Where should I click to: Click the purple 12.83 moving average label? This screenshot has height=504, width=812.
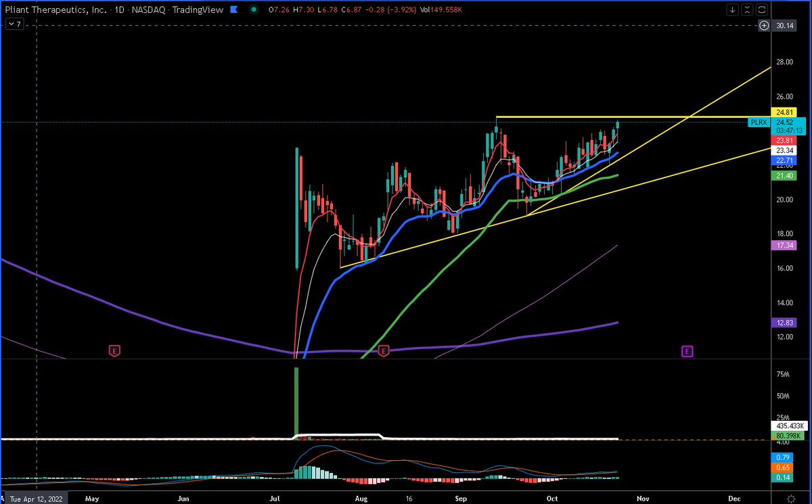coord(785,323)
